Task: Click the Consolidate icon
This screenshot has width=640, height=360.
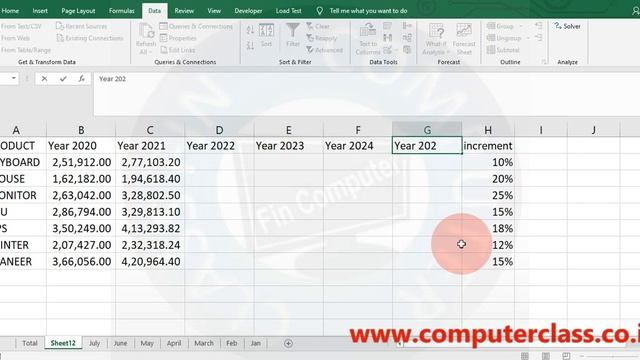Action: click(x=407, y=26)
